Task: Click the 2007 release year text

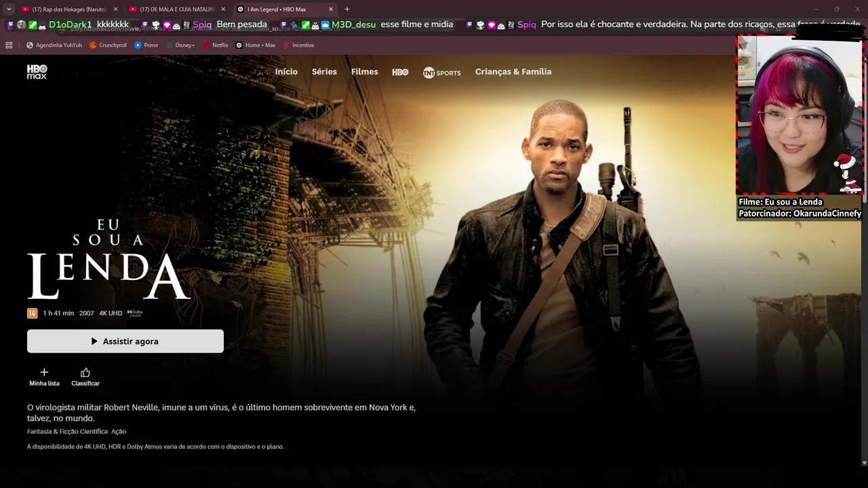Action: click(x=86, y=313)
